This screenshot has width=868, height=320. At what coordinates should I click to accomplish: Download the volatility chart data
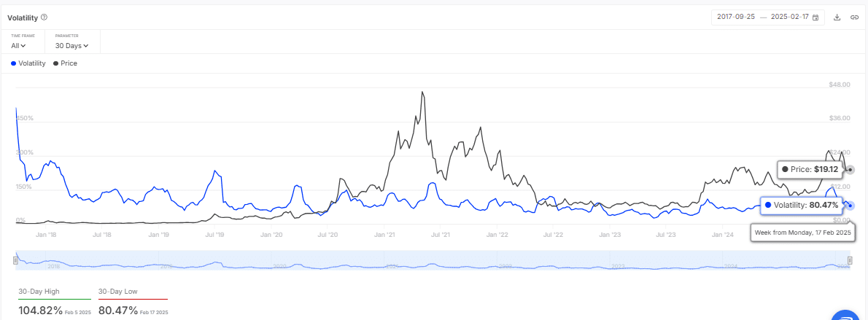pyautogui.click(x=837, y=17)
